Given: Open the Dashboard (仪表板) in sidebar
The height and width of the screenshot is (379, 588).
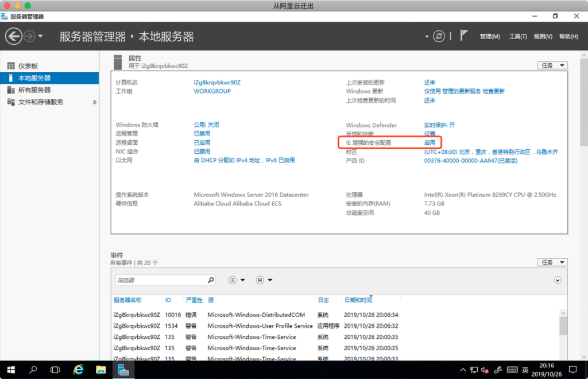Looking at the screenshot, I should [x=28, y=66].
